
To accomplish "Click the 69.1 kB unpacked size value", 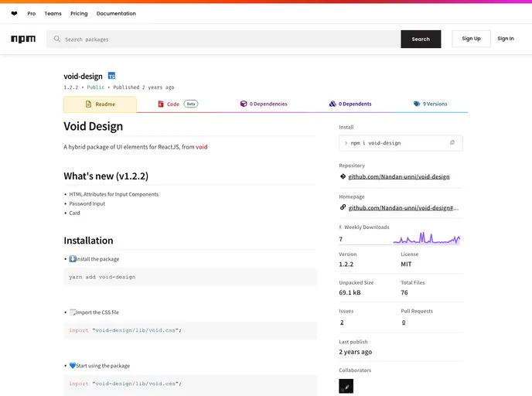I will pyautogui.click(x=350, y=292).
